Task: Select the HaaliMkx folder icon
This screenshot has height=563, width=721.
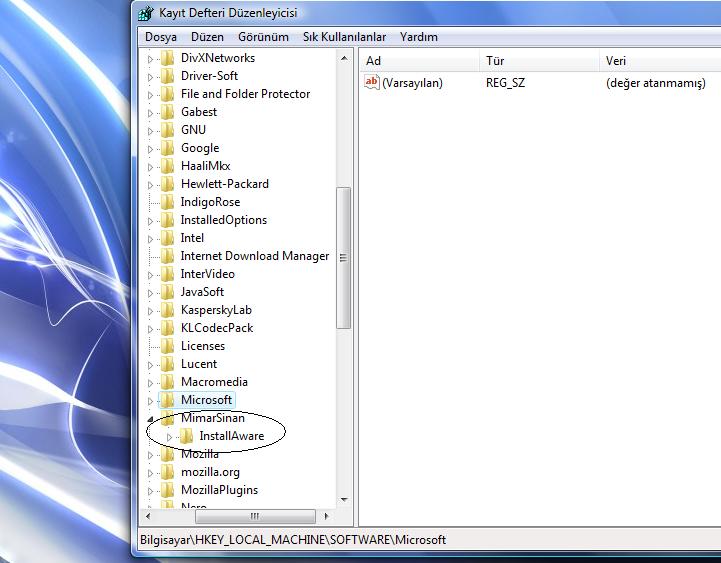Action: [x=167, y=166]
